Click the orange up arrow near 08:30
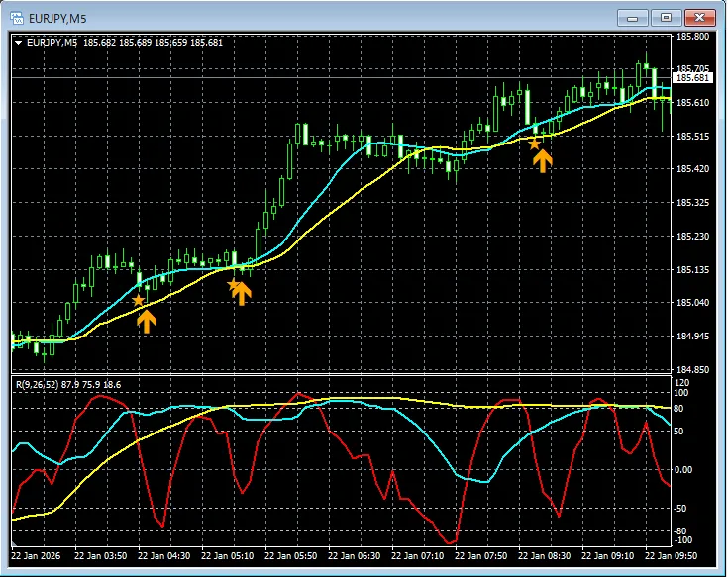Screen dimensions: 728x577 click(543, 160)
